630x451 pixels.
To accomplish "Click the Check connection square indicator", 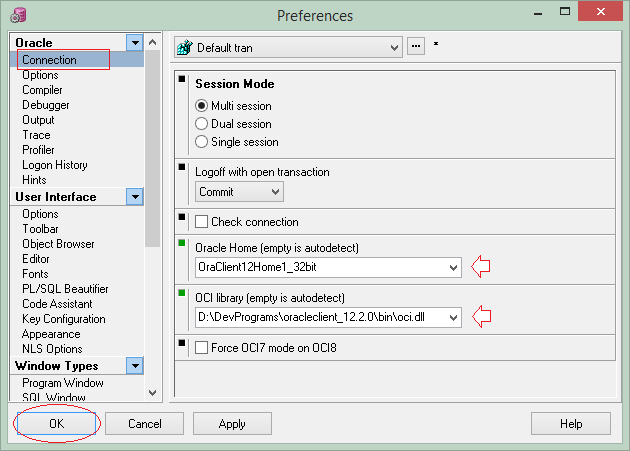I will pos(182,217).
